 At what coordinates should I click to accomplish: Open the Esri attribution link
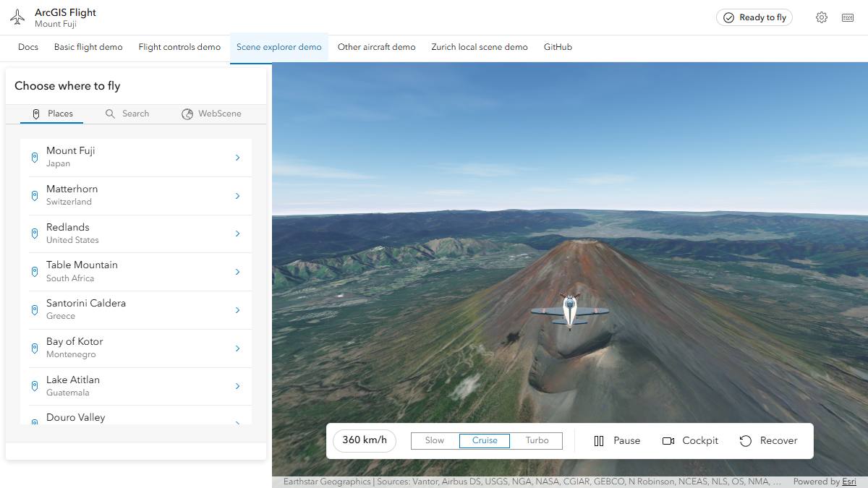click(848, 481)
